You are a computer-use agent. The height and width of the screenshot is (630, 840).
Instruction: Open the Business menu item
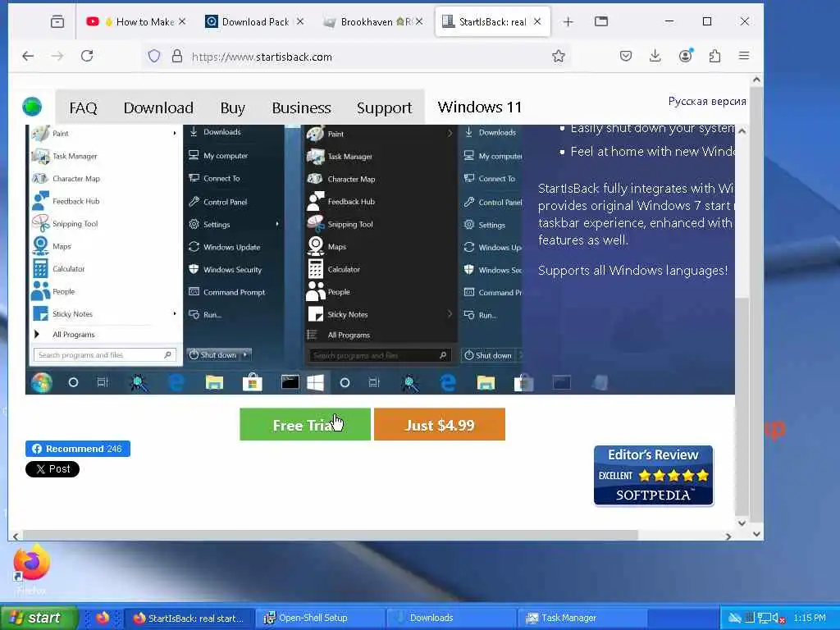302,107
